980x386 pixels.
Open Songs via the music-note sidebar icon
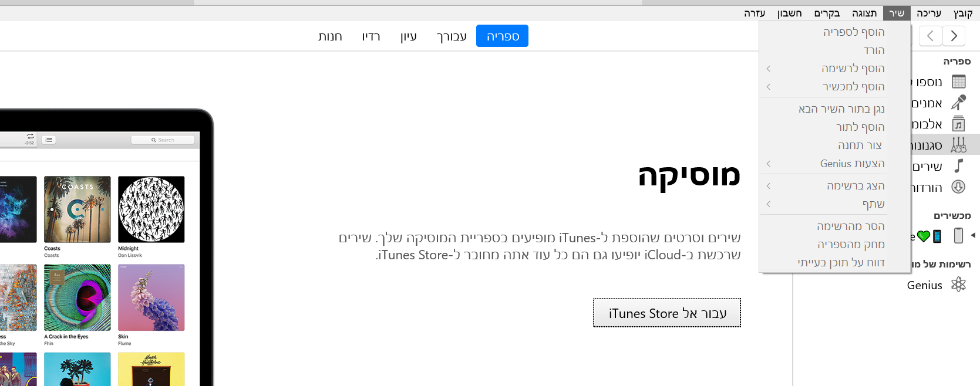[958, 166]
